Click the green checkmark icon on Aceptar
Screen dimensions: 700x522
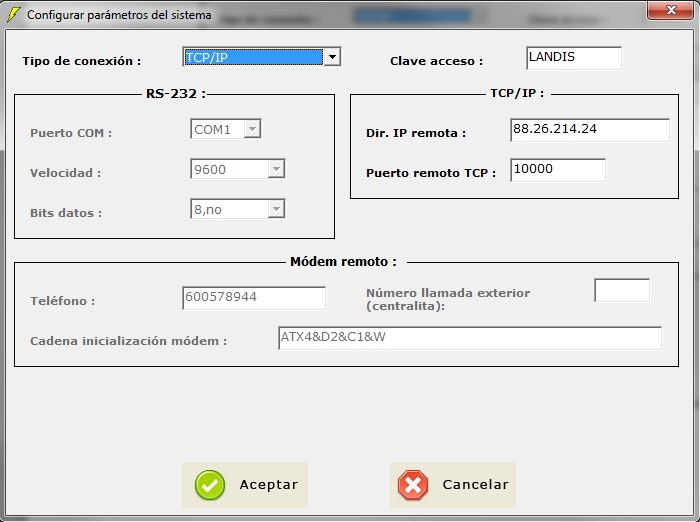pyautogui.click(x=210, y=485)
